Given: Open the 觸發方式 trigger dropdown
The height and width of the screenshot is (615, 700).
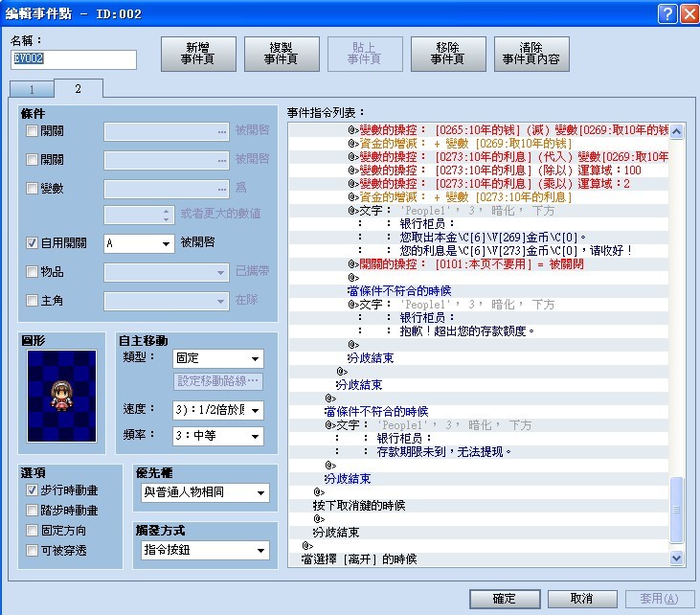Looking at the screenshot, I should click(205, 550).
